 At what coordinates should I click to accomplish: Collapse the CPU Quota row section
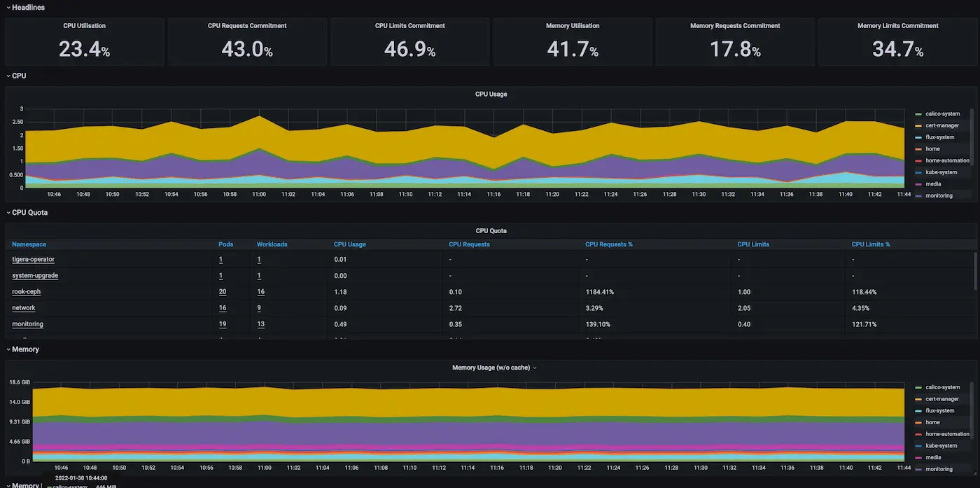(29, 212)
